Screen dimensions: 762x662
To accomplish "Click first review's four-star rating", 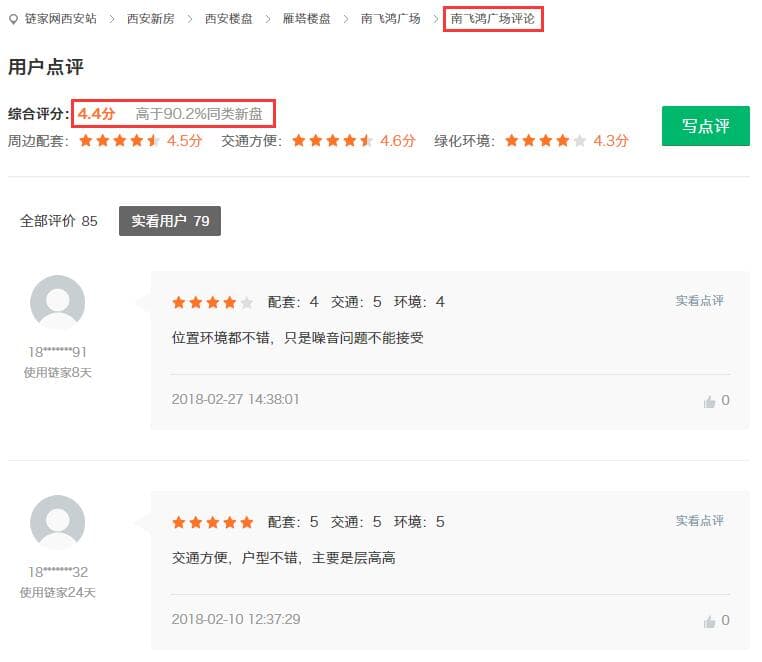I will (x=212, y=302).
